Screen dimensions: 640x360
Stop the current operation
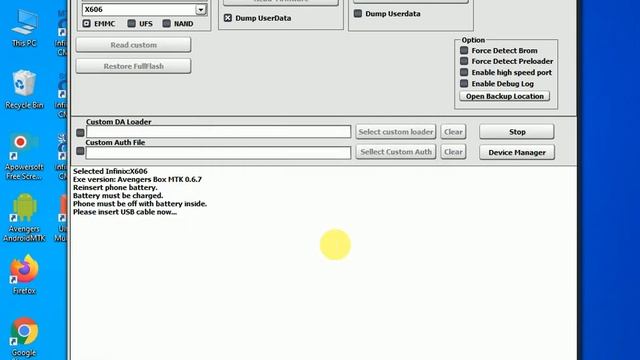pyautogui.click(x=517, y=132)
